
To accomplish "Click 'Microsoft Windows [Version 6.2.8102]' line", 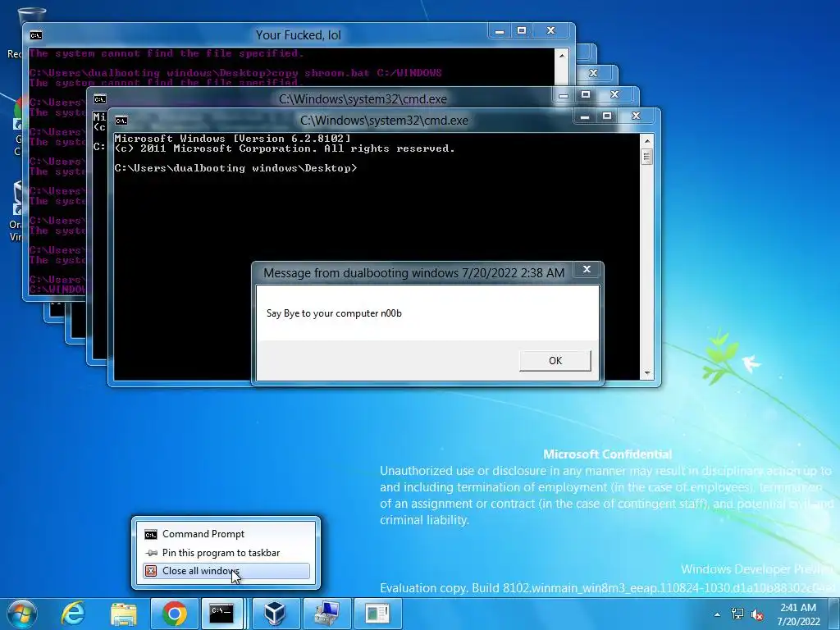I will point(232,139).
